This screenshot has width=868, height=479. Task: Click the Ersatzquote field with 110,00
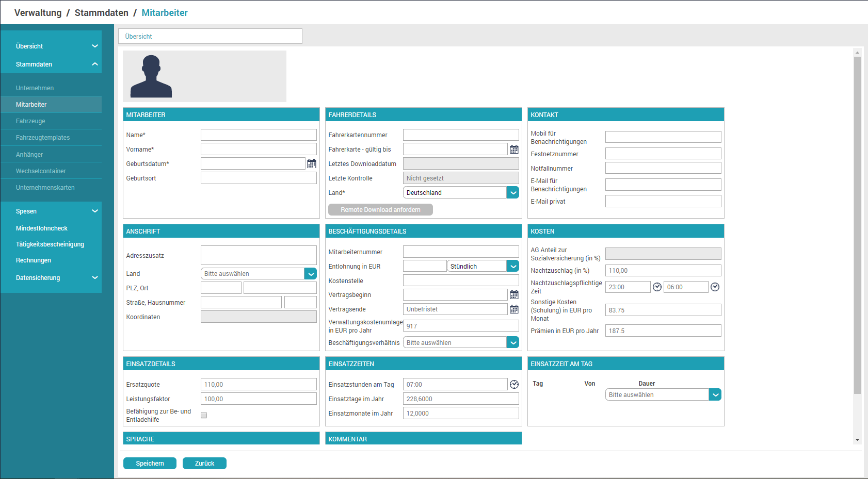point(259,384)
